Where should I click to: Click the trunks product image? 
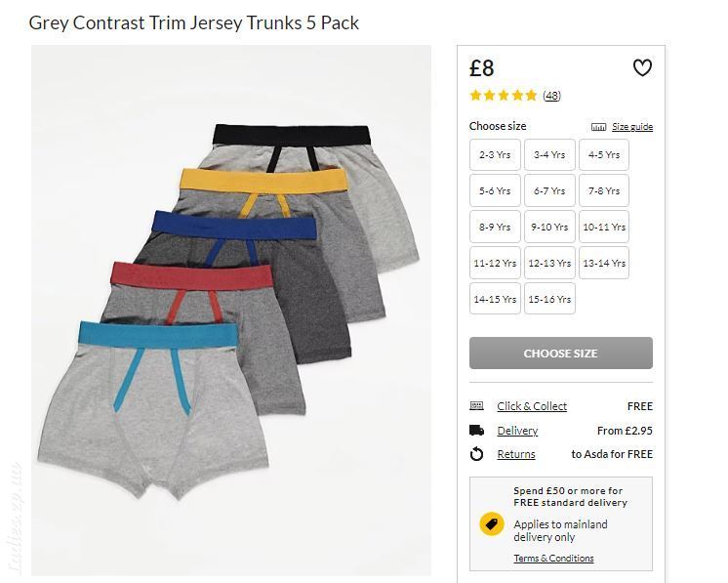(x=230, y=311)
